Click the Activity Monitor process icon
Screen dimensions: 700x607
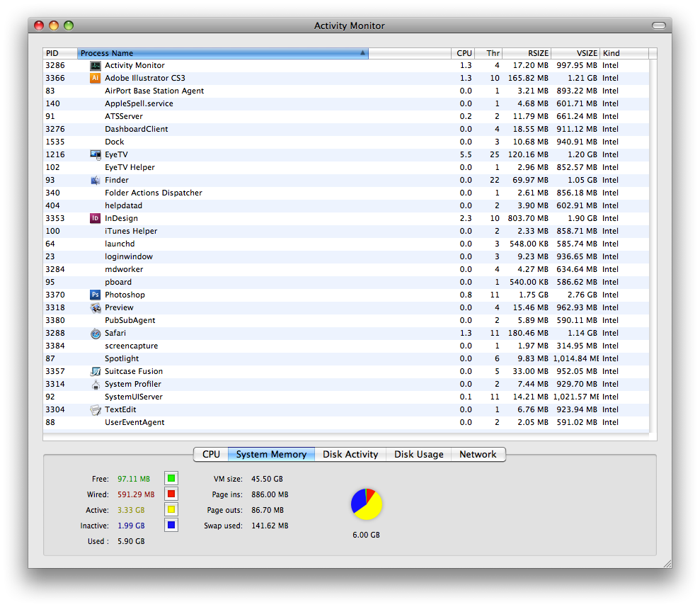click(x=95, y=66)
